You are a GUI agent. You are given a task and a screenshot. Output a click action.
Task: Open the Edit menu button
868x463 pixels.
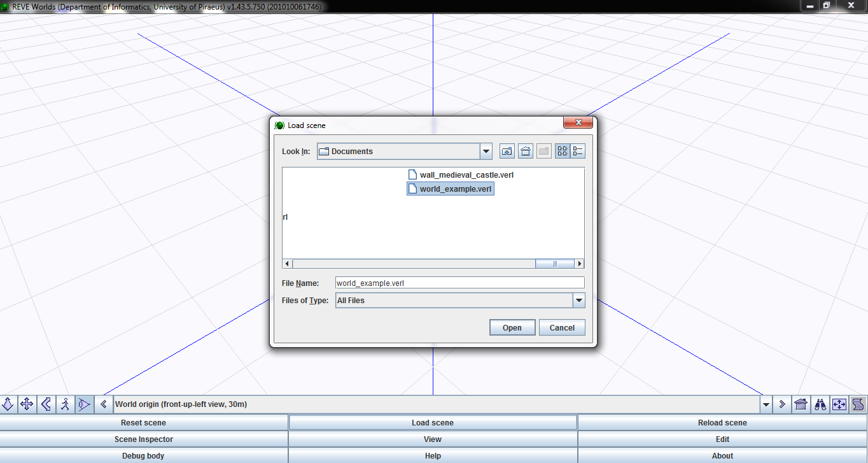point(723,439)
